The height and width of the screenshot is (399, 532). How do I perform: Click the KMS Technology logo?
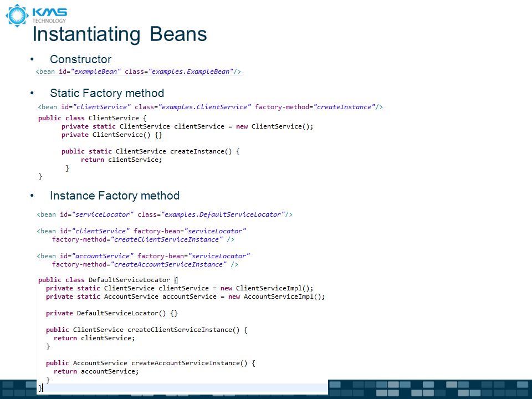37,16
